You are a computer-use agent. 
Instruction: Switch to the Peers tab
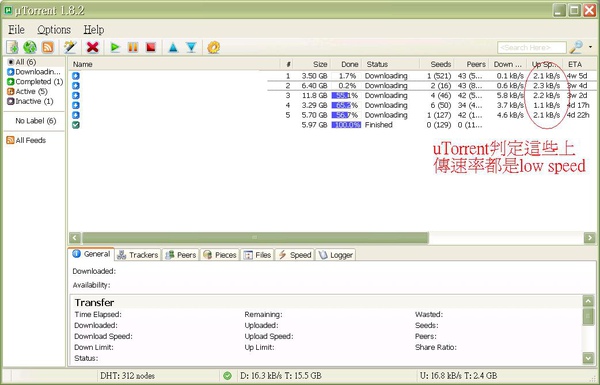coord(181,255)
